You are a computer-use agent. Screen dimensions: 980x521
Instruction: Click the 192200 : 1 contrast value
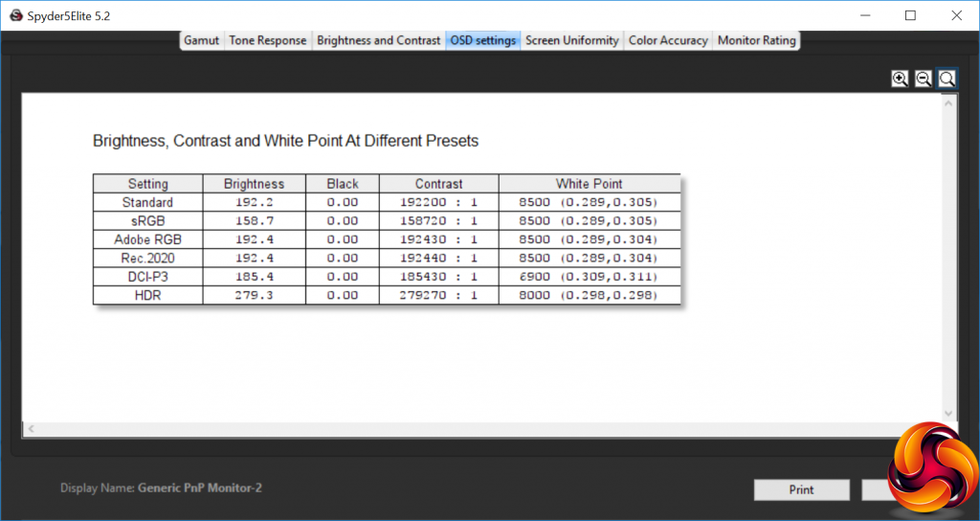[x=438, y=203]
